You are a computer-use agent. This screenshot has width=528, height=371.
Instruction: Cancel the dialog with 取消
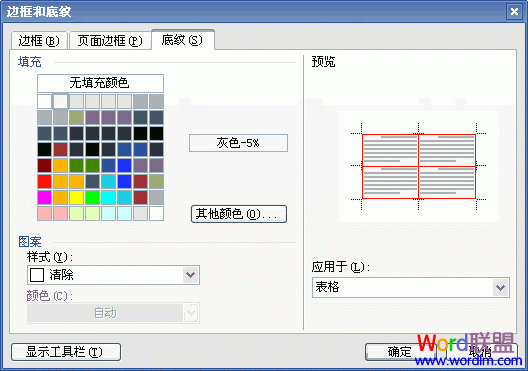click(481, 352)
